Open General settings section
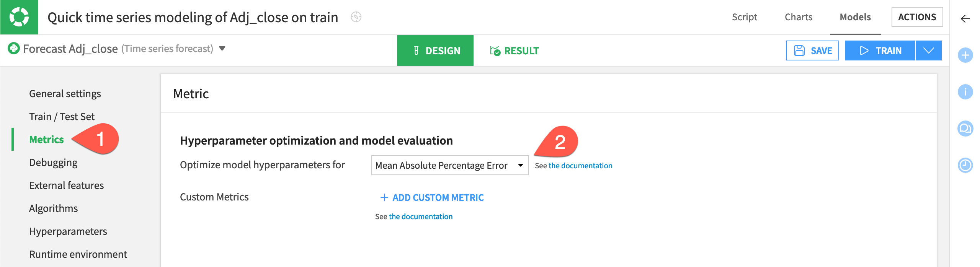The image size is (980, 267). 65,94
